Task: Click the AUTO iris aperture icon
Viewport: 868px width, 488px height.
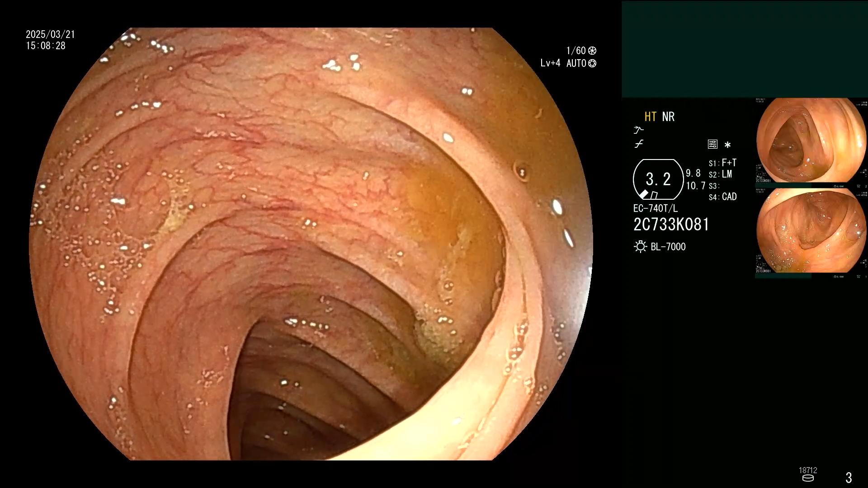Action: [x=592, y=63]
